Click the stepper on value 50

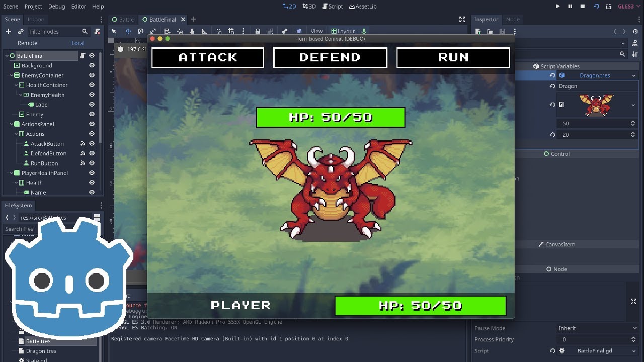[633, 123]
